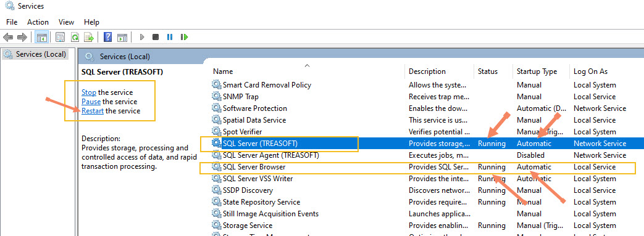Select the State Repository Service name
The height and width of the screenshot is (236, 644).
261,202
